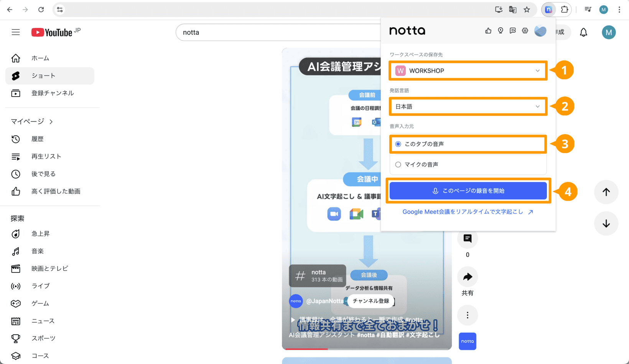Click the notta hashtag card with 313 videos
Image resolution: width=629 pixels, height=364 pixels.
coord(318,276)
